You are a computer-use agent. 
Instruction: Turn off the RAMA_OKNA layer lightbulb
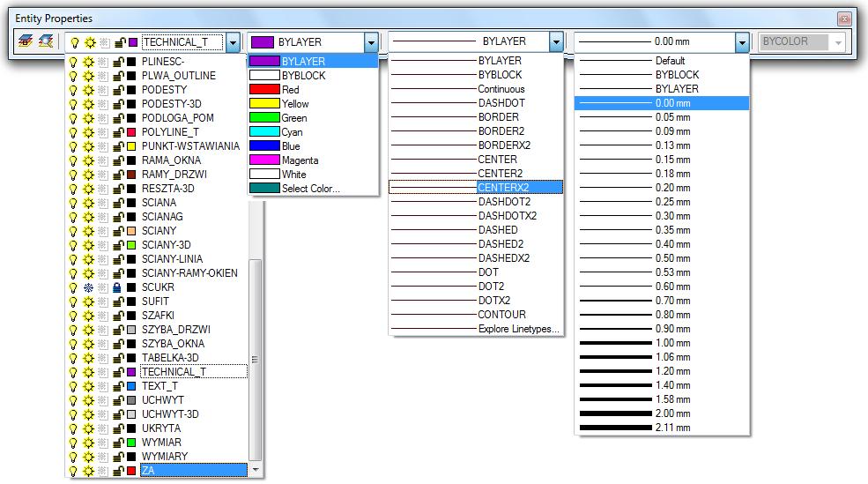click(73, 160)
